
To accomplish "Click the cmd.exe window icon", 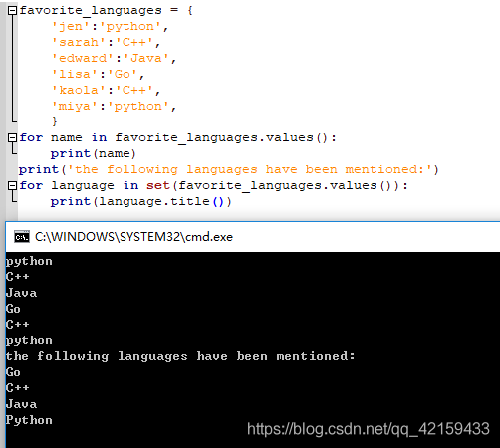I will [22, 237].
